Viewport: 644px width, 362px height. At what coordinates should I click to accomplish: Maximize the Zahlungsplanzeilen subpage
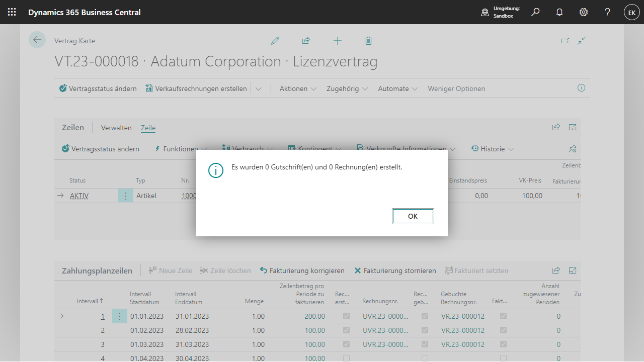click(x=573, y=270)
